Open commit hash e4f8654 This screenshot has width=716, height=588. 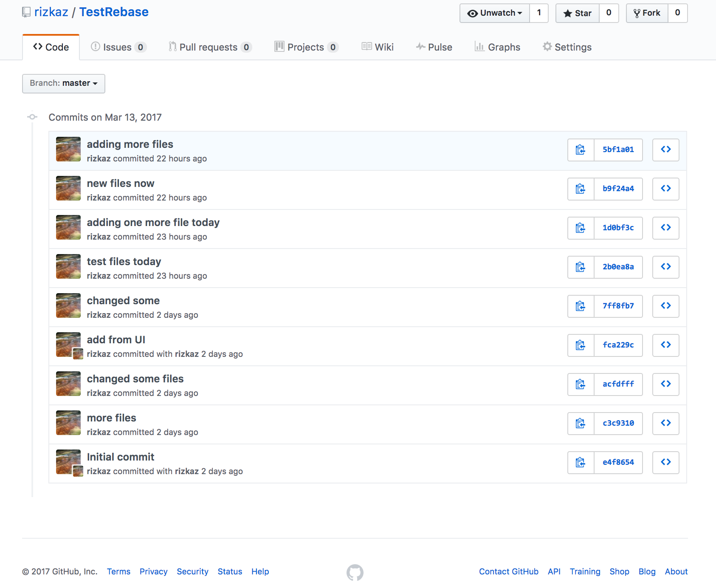[x=618, y=463]
